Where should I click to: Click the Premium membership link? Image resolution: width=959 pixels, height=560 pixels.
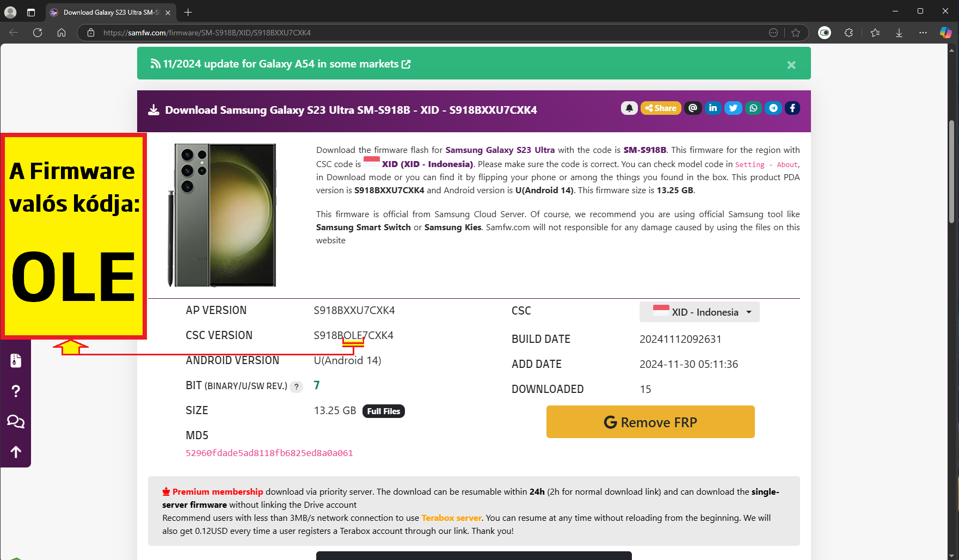click(213, 491)
